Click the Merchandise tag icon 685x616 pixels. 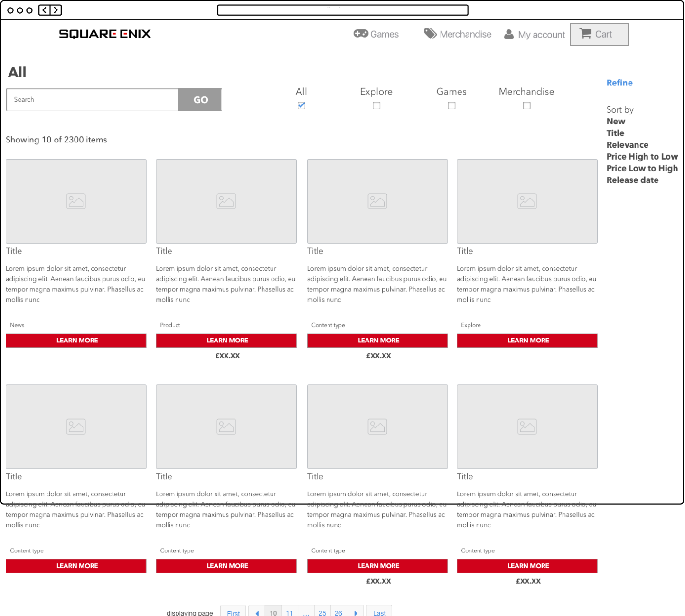(x=430, y=34)
